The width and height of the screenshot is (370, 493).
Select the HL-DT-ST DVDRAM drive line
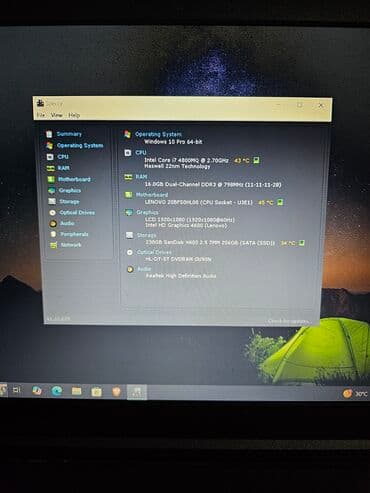[178, 259]
